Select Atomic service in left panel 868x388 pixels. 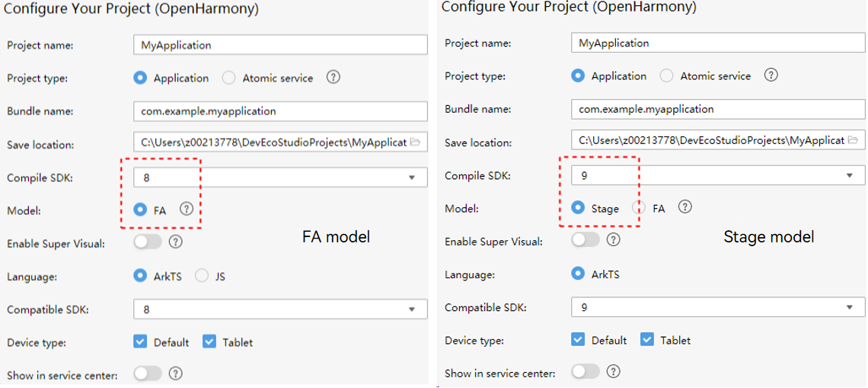[x=229, y=79]
